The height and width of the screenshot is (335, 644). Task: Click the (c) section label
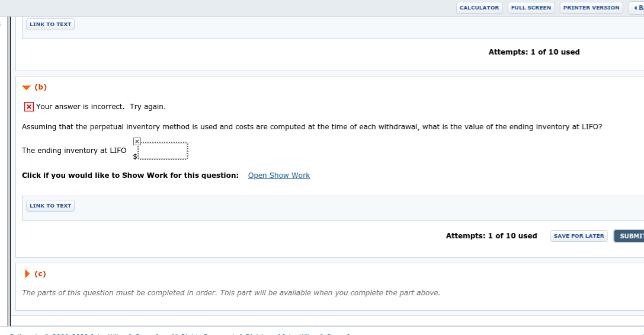[40, 274]
